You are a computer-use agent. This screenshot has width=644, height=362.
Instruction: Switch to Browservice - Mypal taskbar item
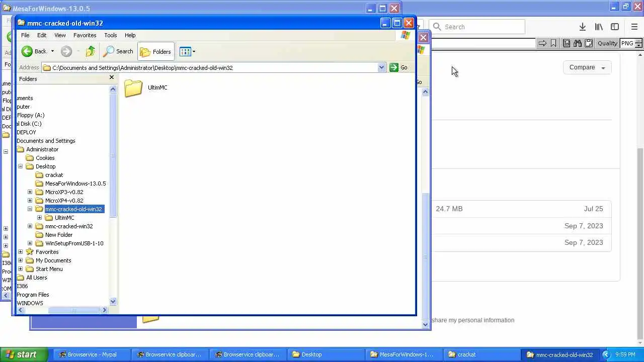(x=92, y=354)
